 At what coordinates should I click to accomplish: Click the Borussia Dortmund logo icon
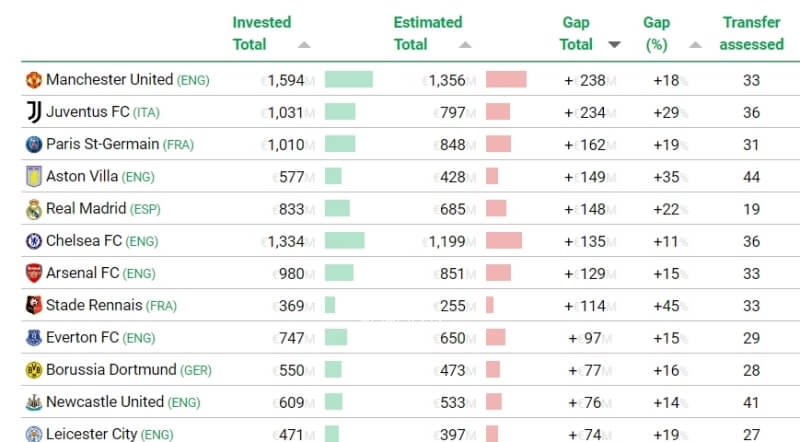click(x=34, y=370)
